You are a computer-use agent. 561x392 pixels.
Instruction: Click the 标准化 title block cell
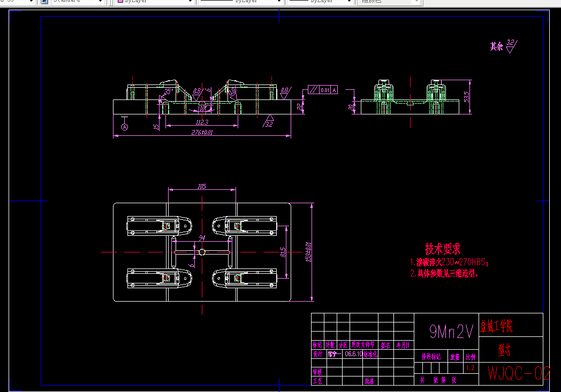[x=370, y=354]
